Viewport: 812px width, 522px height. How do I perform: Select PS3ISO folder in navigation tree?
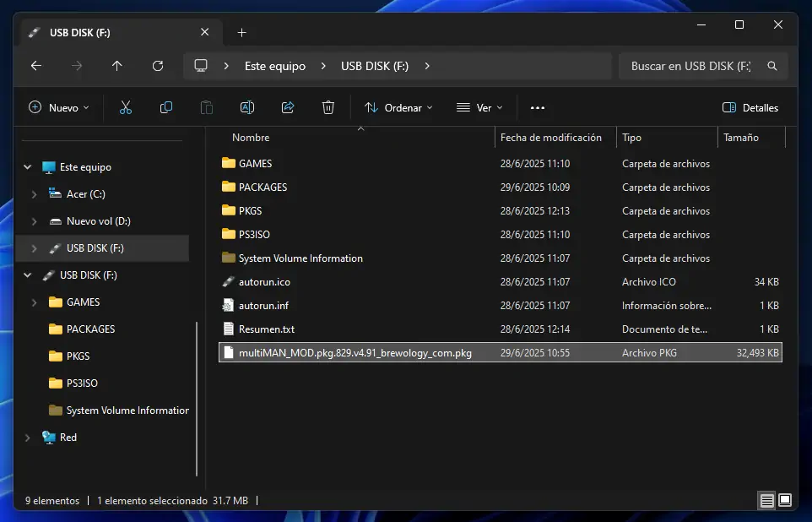tap(82, 383)
